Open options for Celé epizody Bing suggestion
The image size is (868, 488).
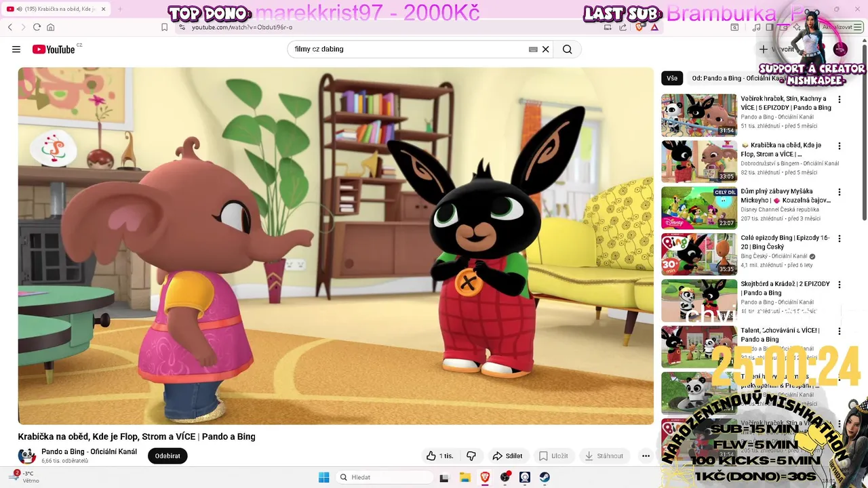[840, 239]
